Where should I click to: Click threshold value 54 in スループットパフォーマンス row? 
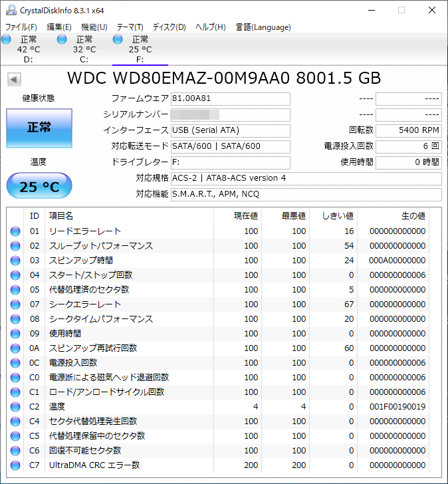pyautogui.click(x=349, y=246)
